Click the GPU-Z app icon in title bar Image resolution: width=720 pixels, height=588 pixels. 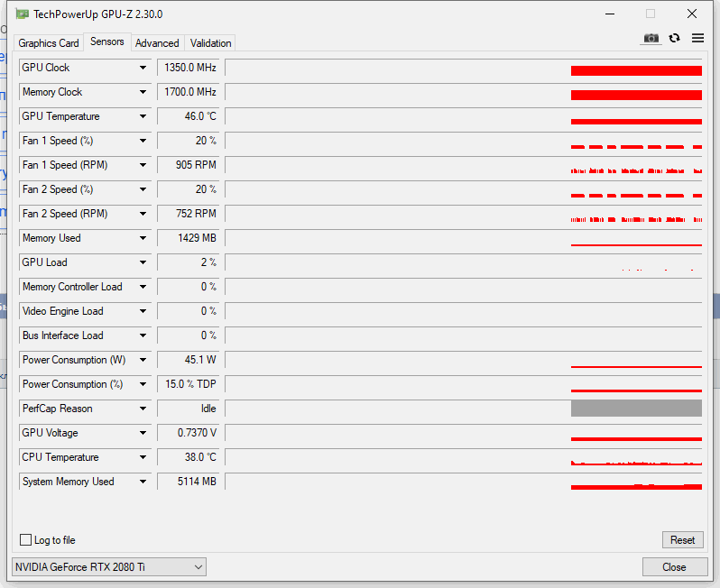pos(22,14)
